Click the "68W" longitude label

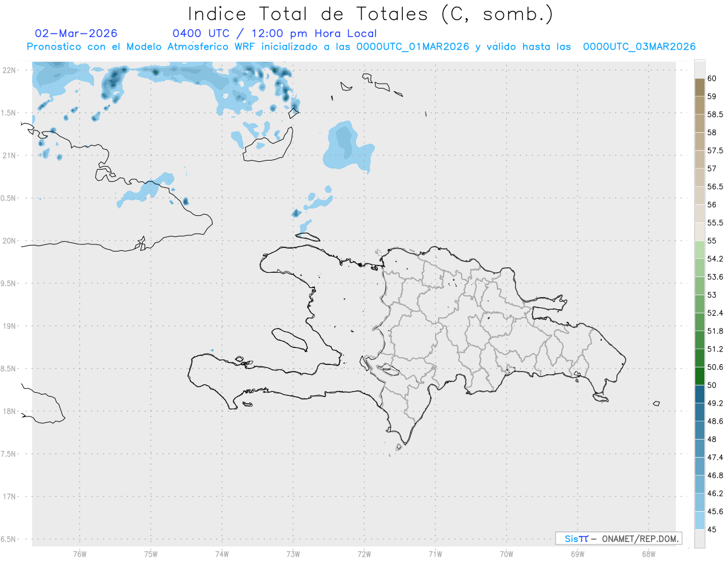point(649,554)
